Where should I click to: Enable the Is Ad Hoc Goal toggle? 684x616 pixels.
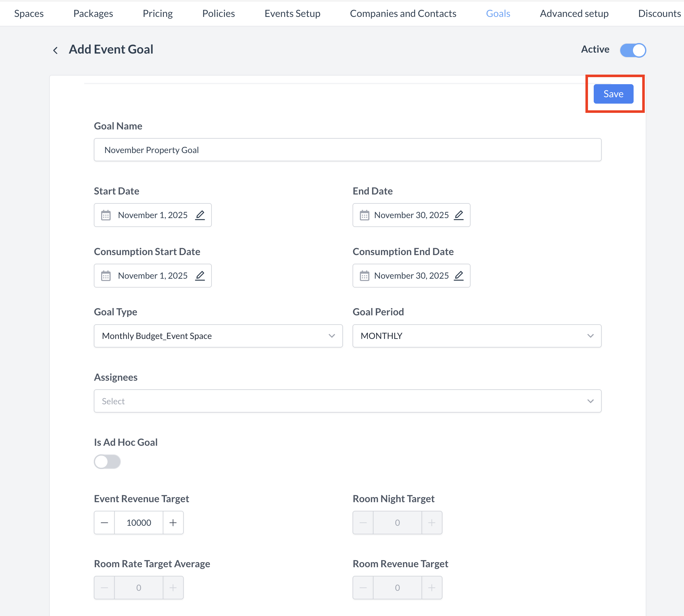pos(107,461)
